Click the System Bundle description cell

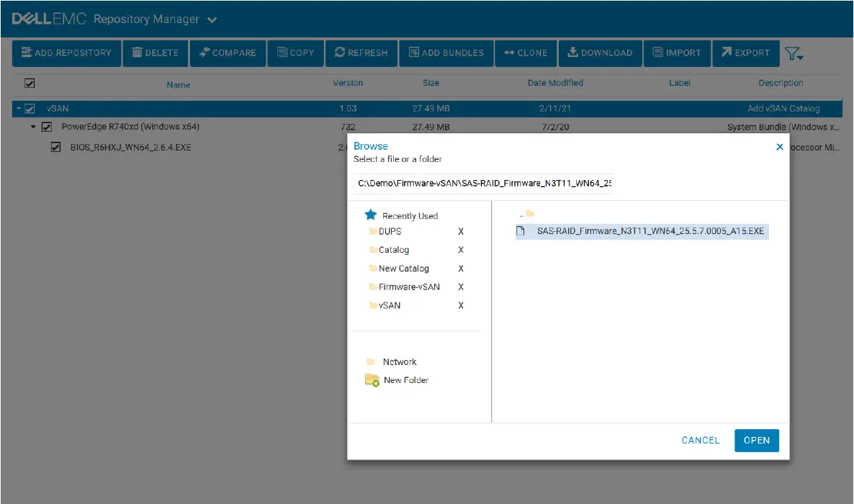[783, 127]
